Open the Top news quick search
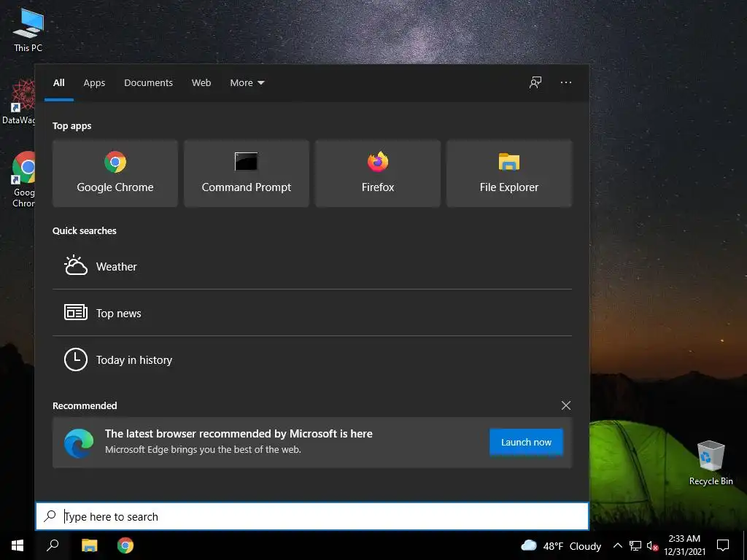 tap(312, 313)
